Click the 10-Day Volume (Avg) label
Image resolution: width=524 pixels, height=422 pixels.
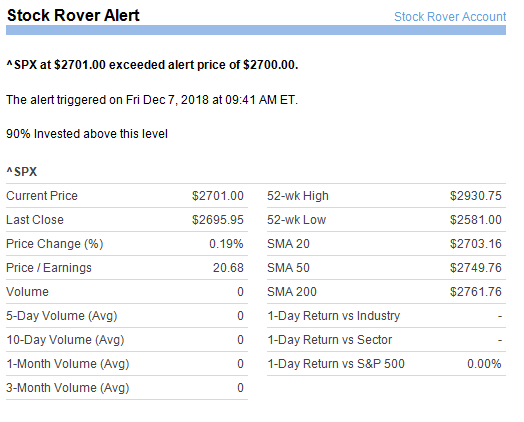(65, 340)
